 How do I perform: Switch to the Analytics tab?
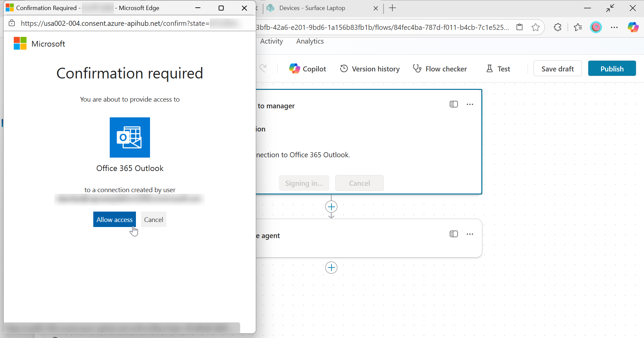(x=310, y=41)
